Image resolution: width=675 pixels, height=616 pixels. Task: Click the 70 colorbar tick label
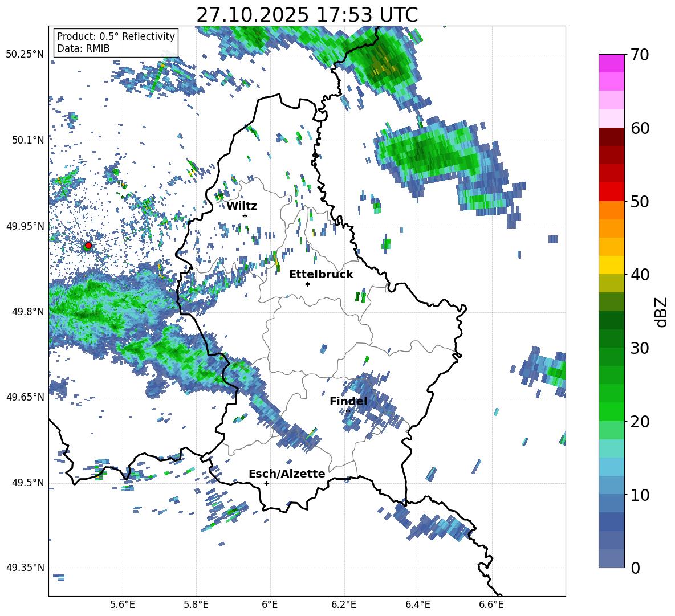[640, 55]
